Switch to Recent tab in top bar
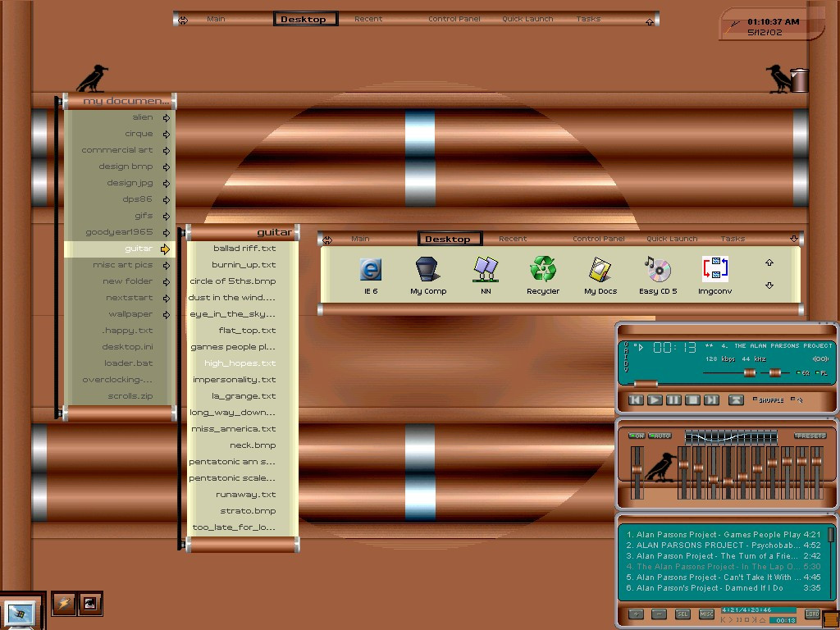Screen dimensions: 840x630 [x=367, y=19]
